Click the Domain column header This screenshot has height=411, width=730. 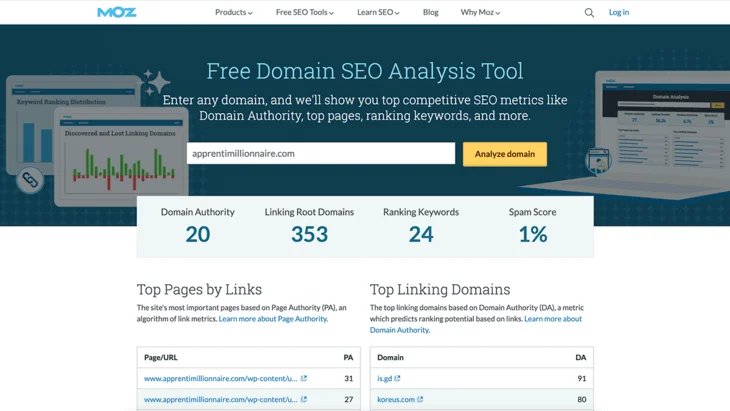click(x=390, y=357)
